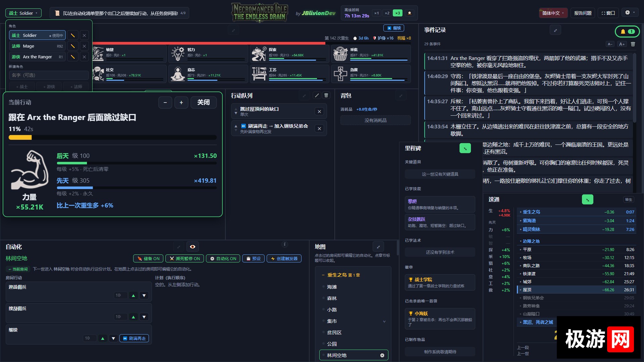Select the 法师 Mage character
The image size is (644, 362).
[37, 46]
